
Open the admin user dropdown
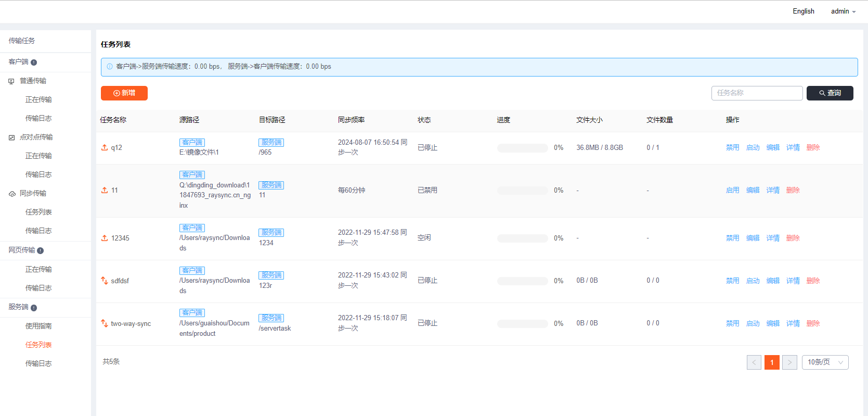843,11
